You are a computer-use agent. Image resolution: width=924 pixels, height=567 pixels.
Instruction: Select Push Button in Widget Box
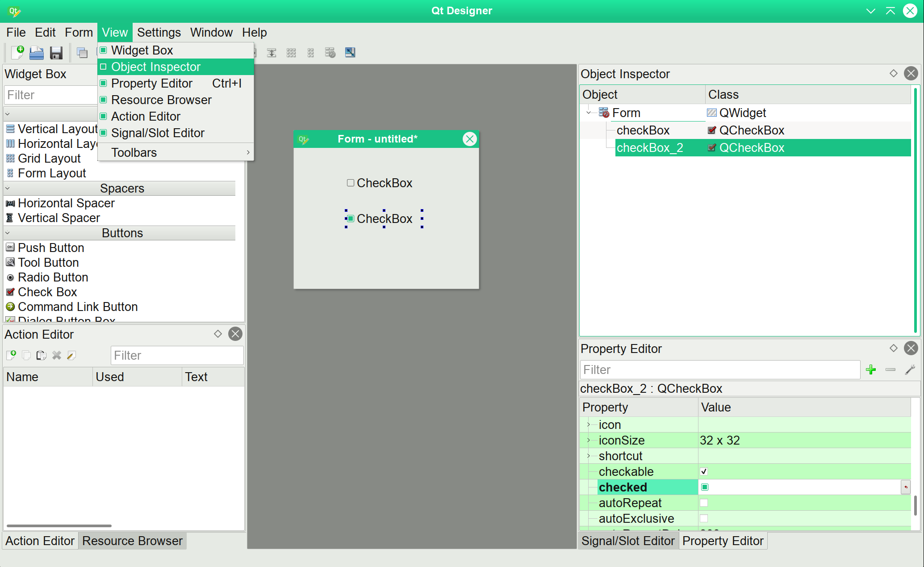pos(50,248)
